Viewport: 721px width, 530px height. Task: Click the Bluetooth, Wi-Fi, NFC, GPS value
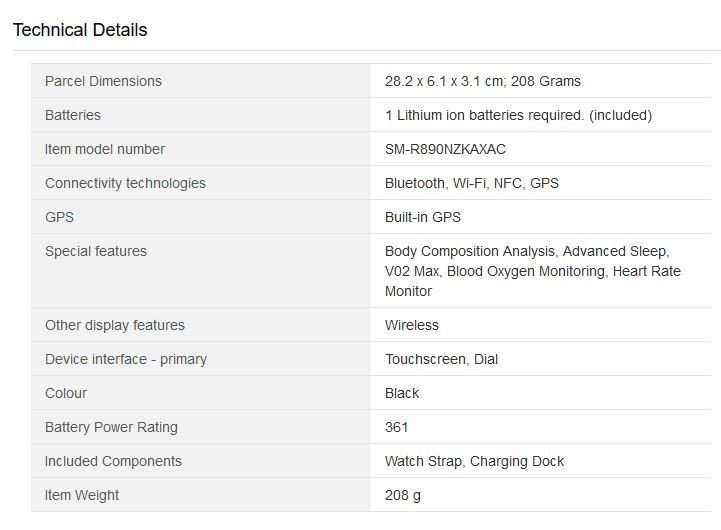click(472, 183)
